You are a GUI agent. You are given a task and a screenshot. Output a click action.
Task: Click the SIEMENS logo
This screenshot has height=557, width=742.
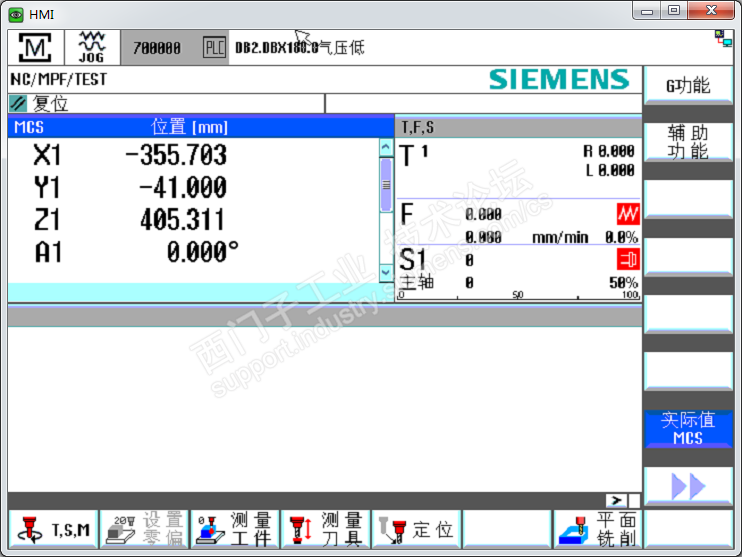pyautogui.click(x=559, y=79)
